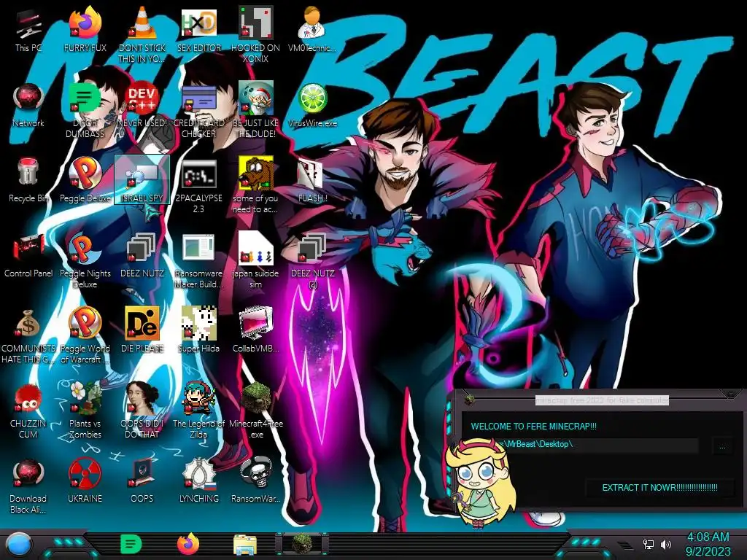Select the OOPS DID I DO THAT portrait icon
The height and width of the screenshot is (560, 747).
click(142, 411)
